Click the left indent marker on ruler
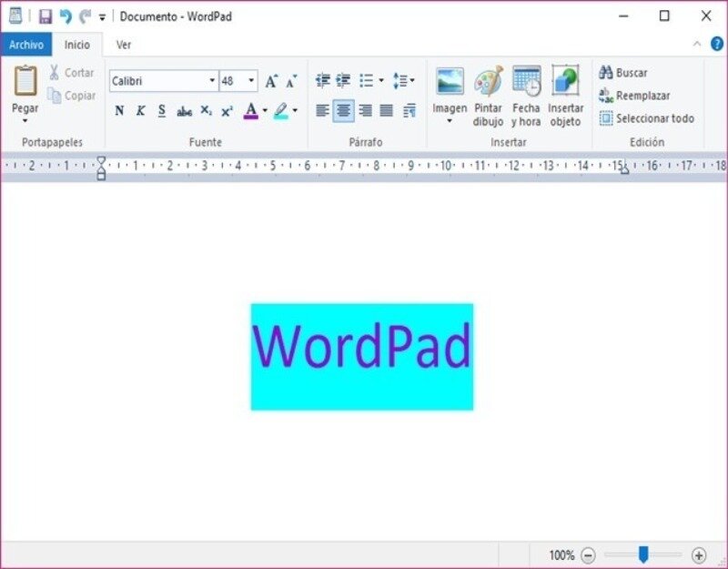This screenshot has width=728, height=569. [x=101, y=168]
